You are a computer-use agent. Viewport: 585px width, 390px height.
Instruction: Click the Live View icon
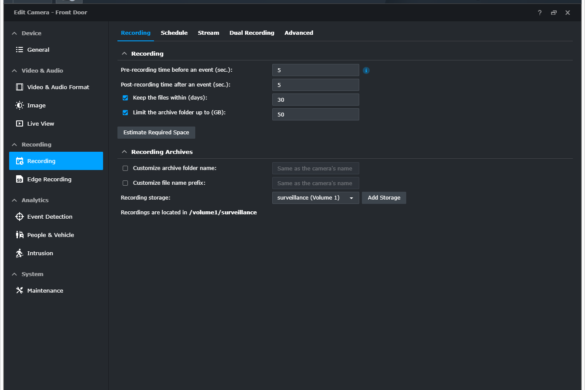point(19,124)
